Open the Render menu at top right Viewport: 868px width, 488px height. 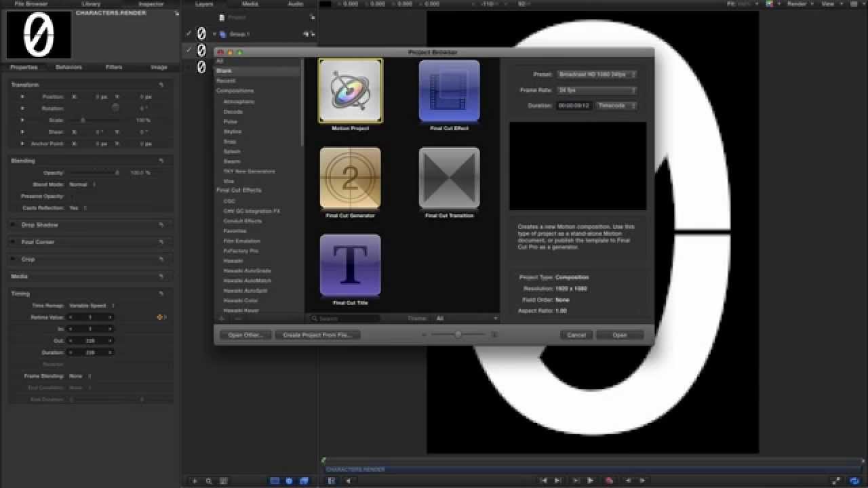[x=800, y=3]
